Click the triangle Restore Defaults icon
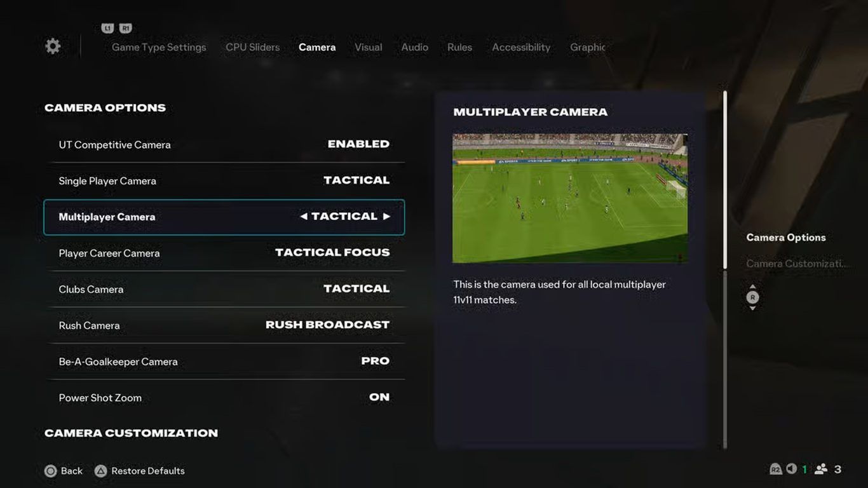Viewport: 868px width, 488px height. click(x=101, y=471)
